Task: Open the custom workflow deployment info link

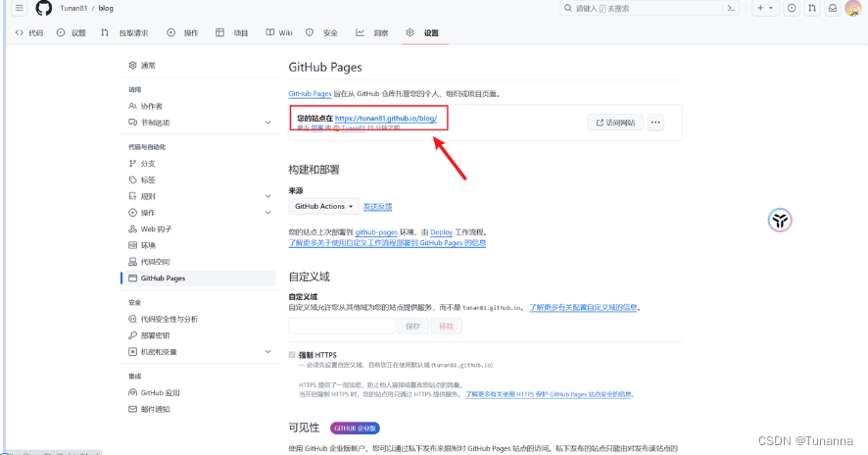Action: (x=387, y=243)
